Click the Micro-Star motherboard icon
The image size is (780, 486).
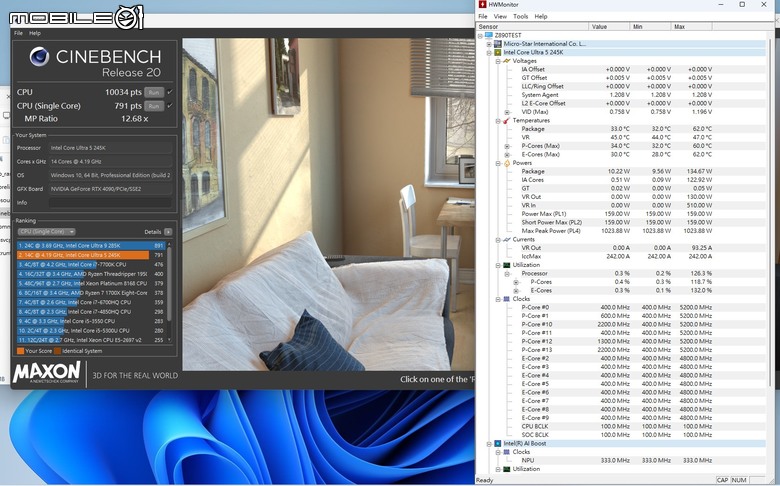[x=497, y=44]
